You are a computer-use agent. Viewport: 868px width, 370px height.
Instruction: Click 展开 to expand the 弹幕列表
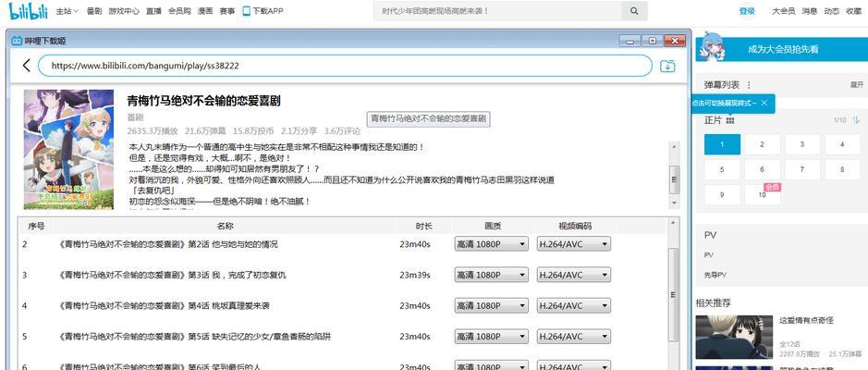pos(856,85)
